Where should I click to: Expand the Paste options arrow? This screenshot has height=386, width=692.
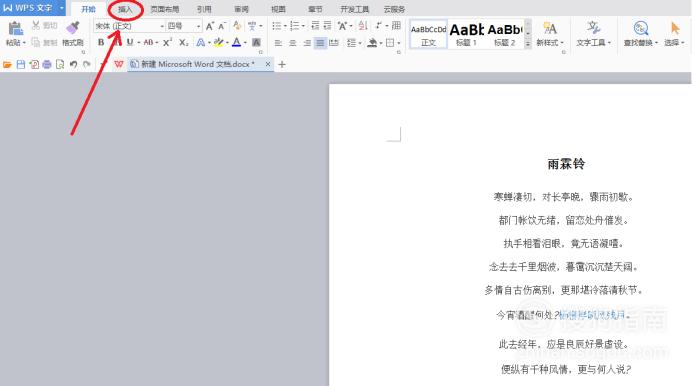click(x=24, y=43)
